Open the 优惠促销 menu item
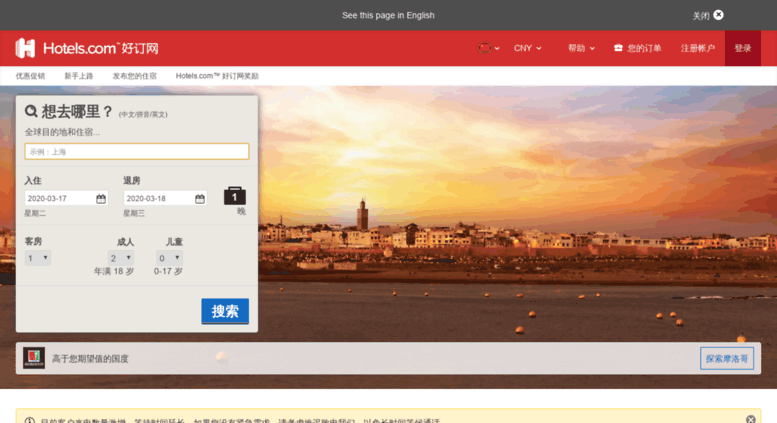777x423 pixels. point(30,76)
